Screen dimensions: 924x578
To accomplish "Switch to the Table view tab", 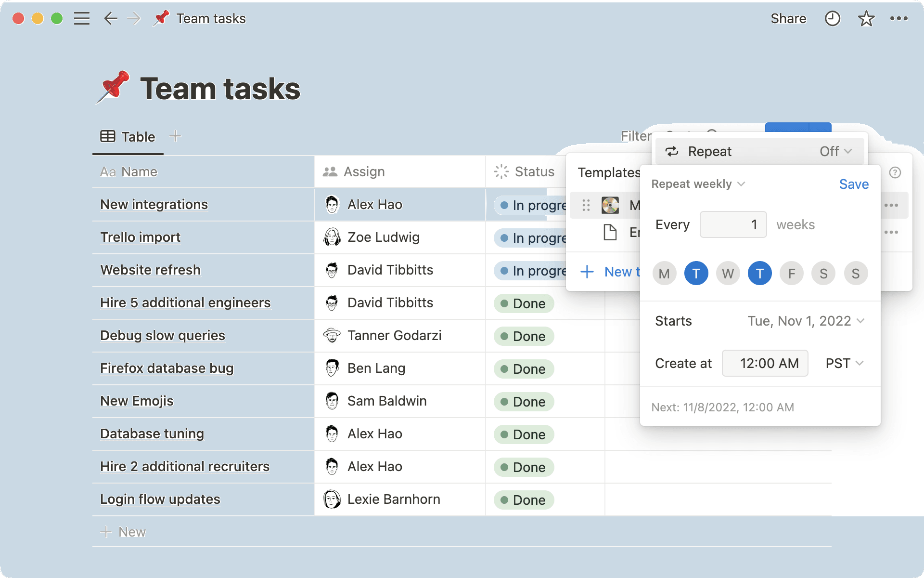I will [128, 136].
